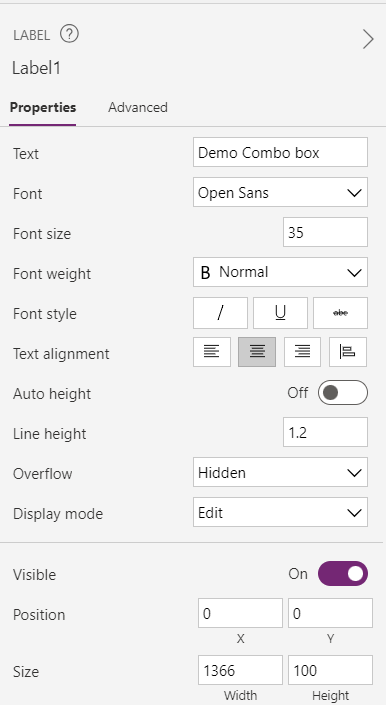
Task: Turn off the Visible toggle
Action: point(343,574)
